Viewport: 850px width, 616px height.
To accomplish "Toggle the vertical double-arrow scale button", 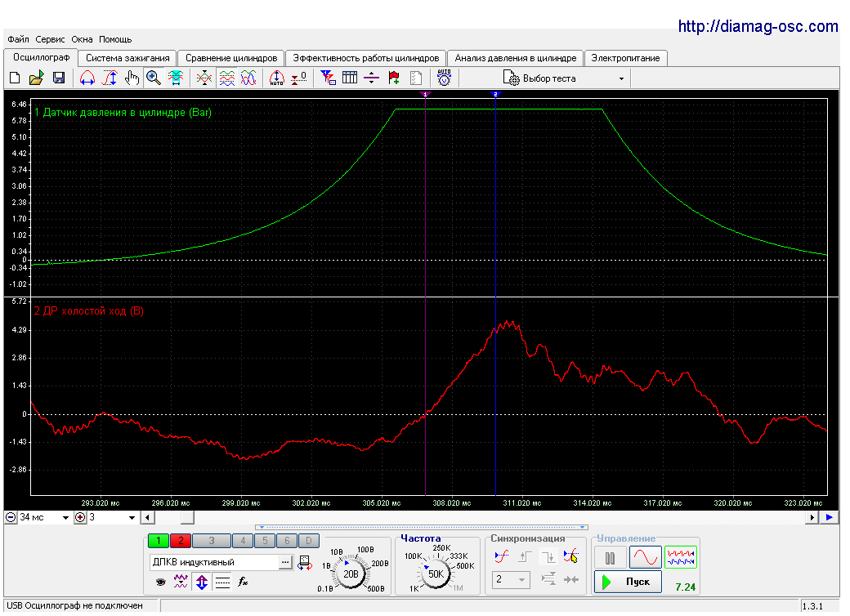I will click(x=202, y=583).
